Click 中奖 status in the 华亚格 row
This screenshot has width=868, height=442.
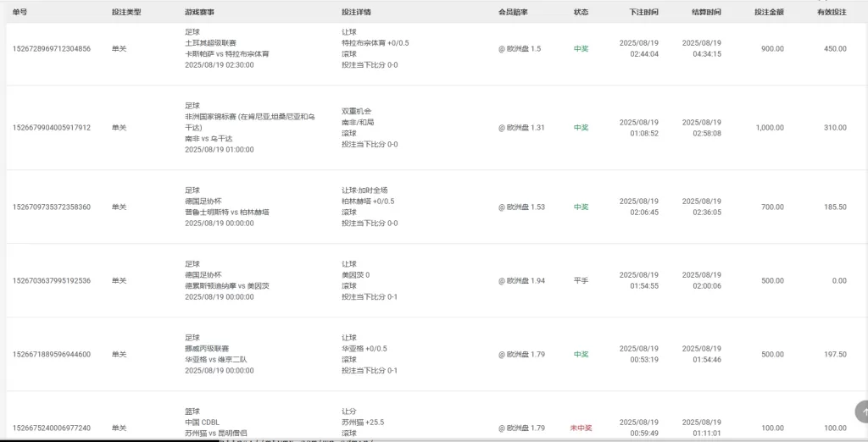tap(581, 354)
